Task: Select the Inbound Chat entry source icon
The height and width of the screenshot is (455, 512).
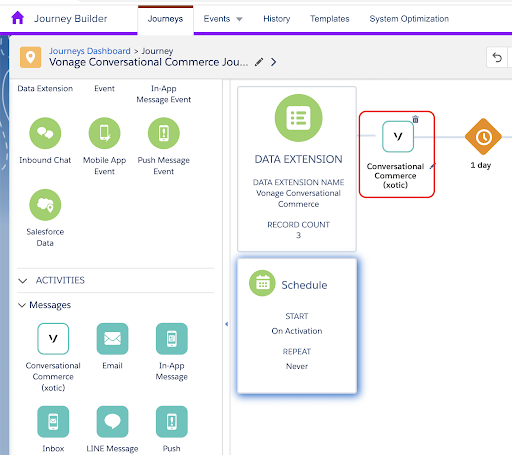Action: pyautogui.click(x=45, y=133)
